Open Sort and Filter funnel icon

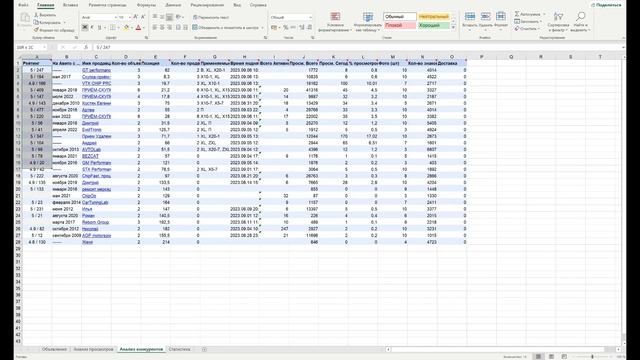coord(558,16)
